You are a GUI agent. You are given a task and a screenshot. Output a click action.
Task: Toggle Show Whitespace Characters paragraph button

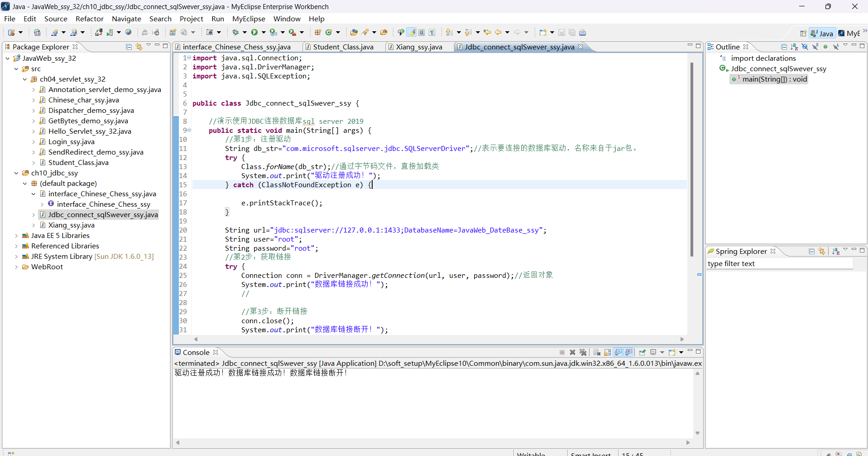pyautogui.click(x=432, y=32)
